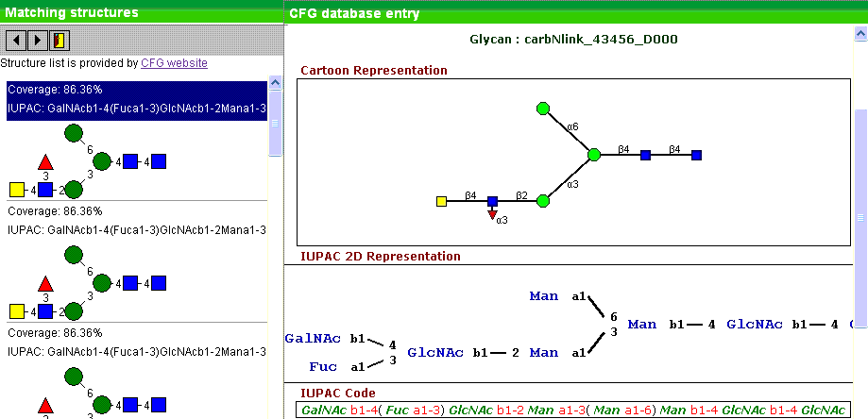Click the previous structure arrow button
868x419 pixels.
pos(15,40)
